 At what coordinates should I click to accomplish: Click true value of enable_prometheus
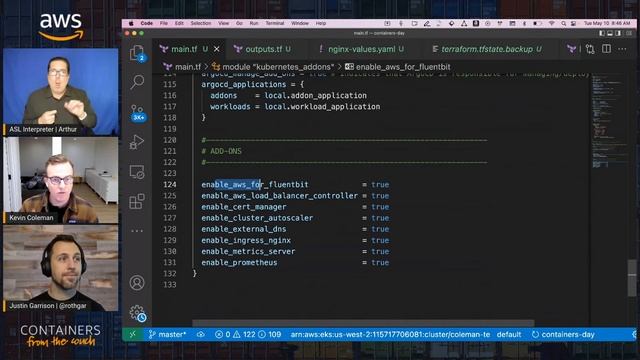tap(380, 262)
